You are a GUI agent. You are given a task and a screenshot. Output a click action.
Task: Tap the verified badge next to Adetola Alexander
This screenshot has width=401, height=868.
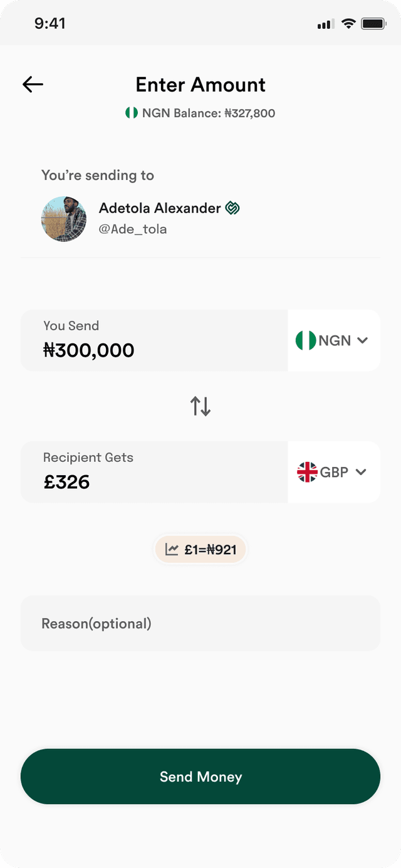pos(232,208)
